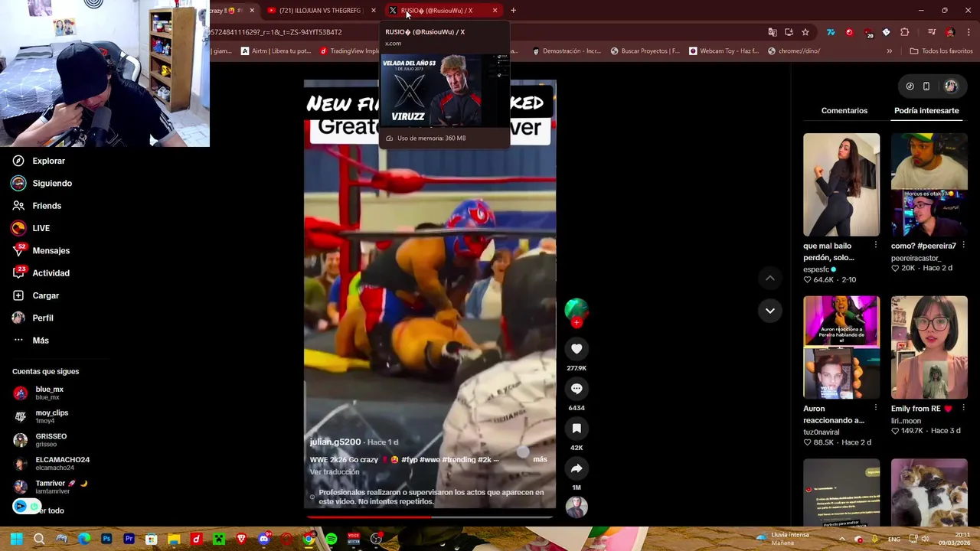Open the spinning sound disc avatar

[x=577, y=507]
